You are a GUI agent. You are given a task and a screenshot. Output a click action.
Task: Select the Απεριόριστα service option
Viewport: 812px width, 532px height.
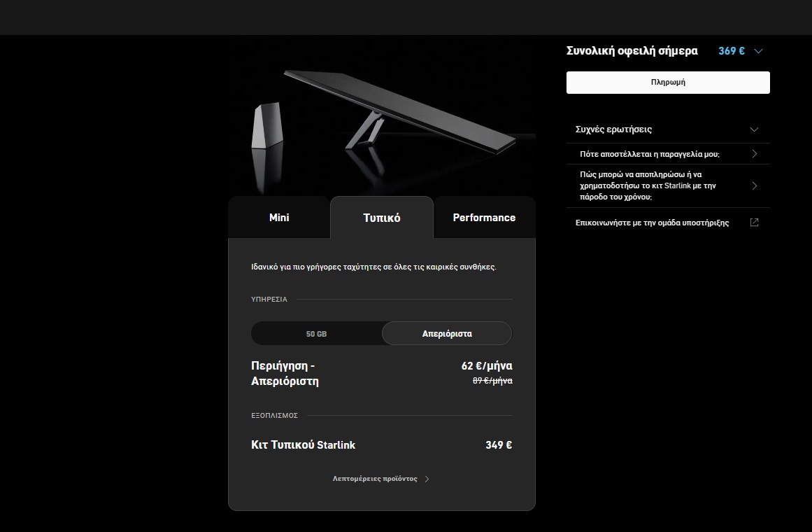[447, 334]
